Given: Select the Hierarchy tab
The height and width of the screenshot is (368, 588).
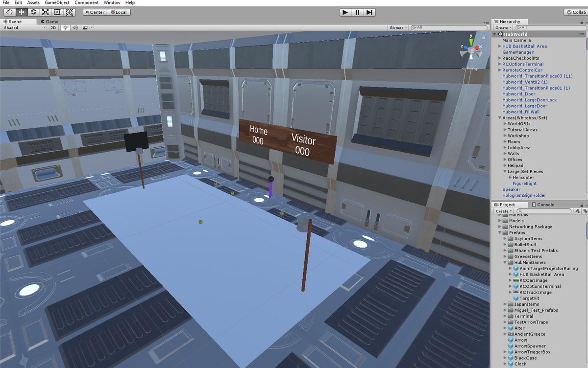Looking at the screenshot, I should point(510,22).
